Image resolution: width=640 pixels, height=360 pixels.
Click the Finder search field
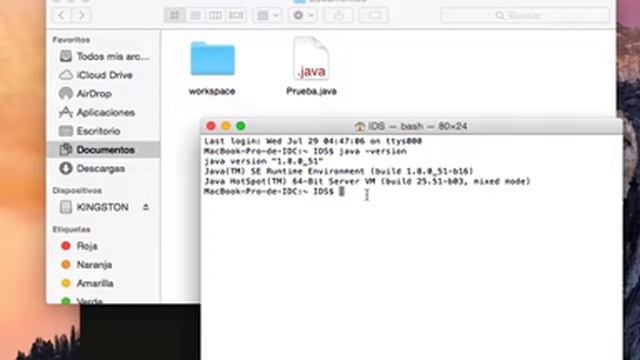point(525,16)
